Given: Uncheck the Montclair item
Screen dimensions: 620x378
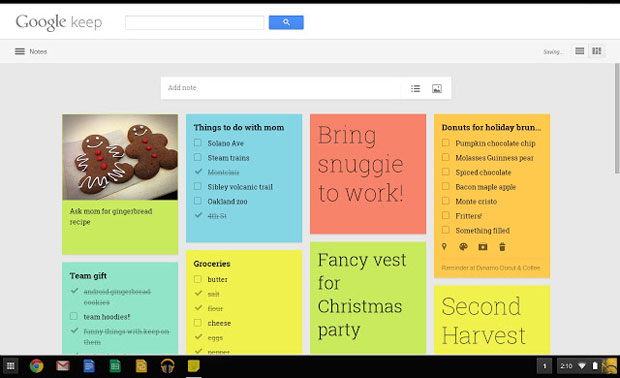Looking at the screenshot, I should point(198,172).
